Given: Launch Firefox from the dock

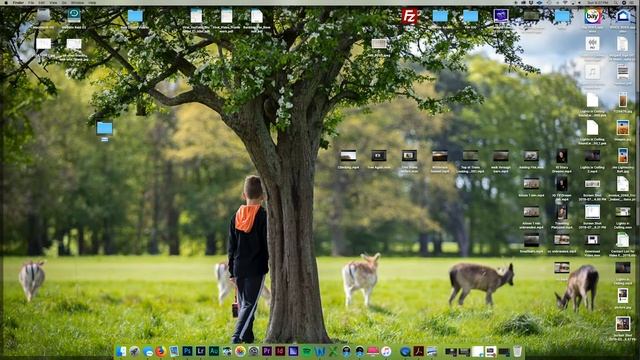Looking at the screenshot, I should pos(161,351).
